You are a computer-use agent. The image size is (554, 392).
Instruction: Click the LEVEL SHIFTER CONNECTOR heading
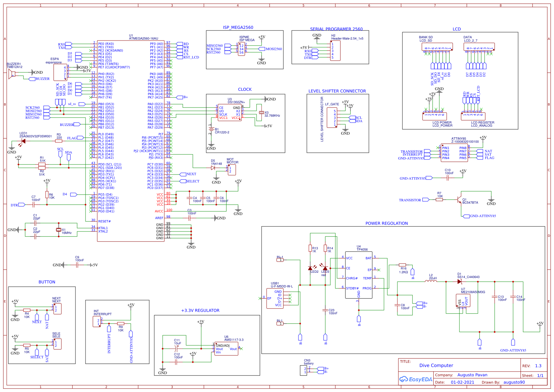337,91
